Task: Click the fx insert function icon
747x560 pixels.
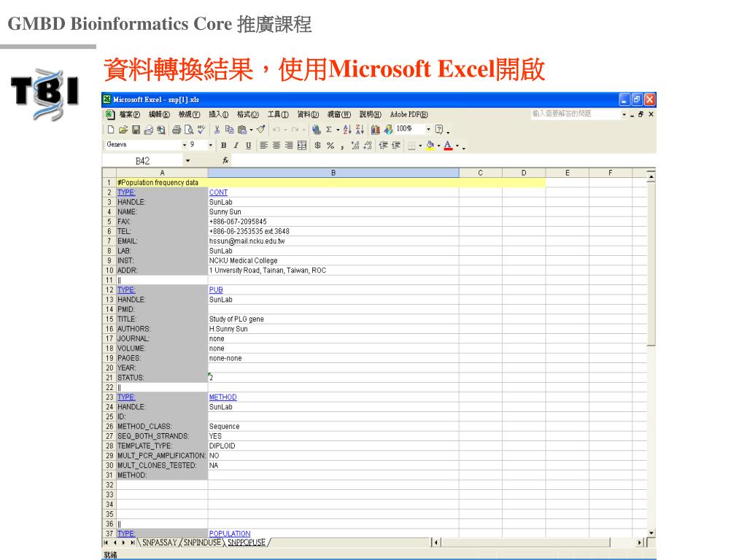Action: pos(225,161)
